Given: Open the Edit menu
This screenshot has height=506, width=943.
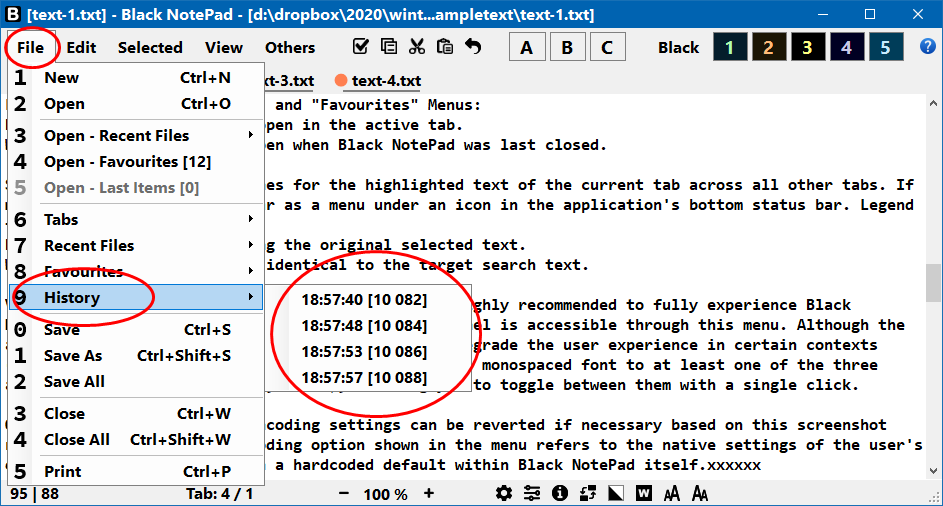Looking at the screenshot, I should tap(81, 48).
